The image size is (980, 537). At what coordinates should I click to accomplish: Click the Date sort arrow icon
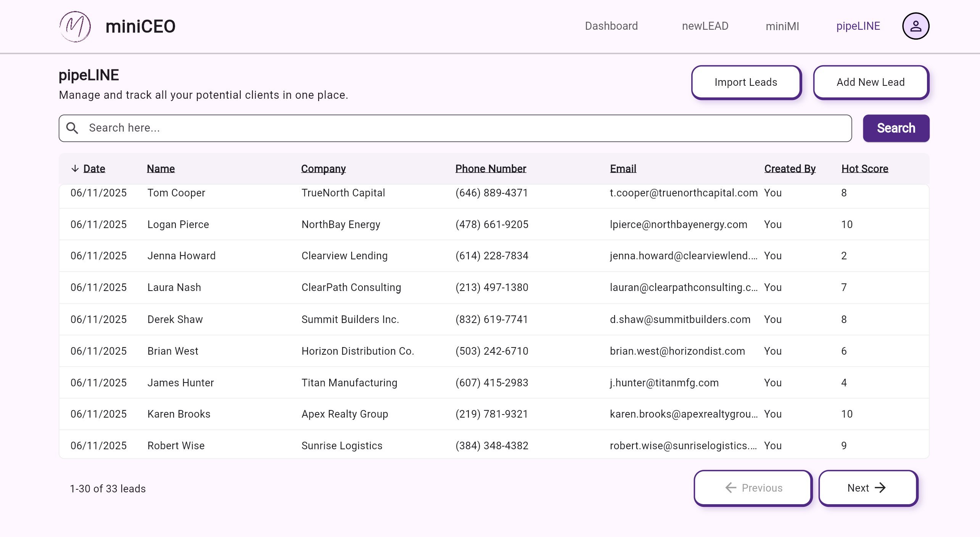point(75,169)
